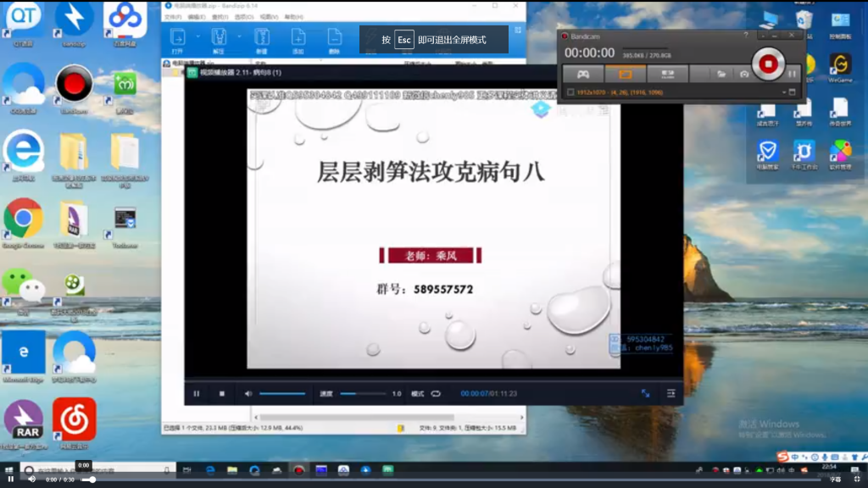
Task: Expand the Bandicam recording area dropdown arrow
Action: (x=784, y=91)
